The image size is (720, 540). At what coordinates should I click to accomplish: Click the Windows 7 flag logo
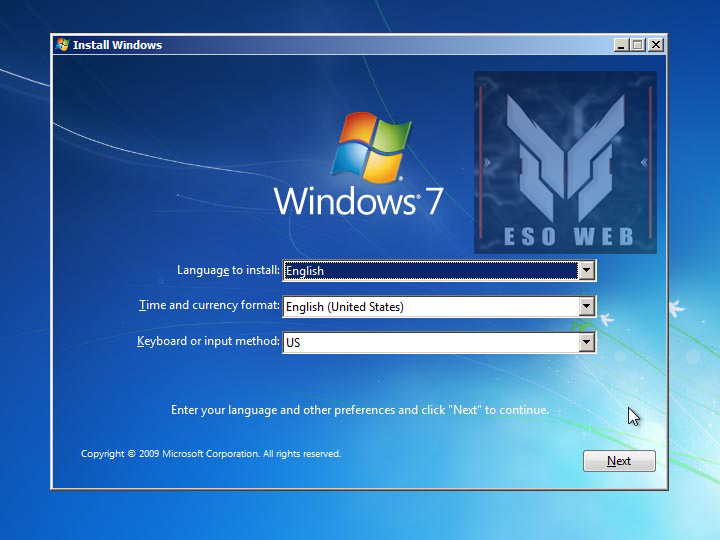point(371,147)
